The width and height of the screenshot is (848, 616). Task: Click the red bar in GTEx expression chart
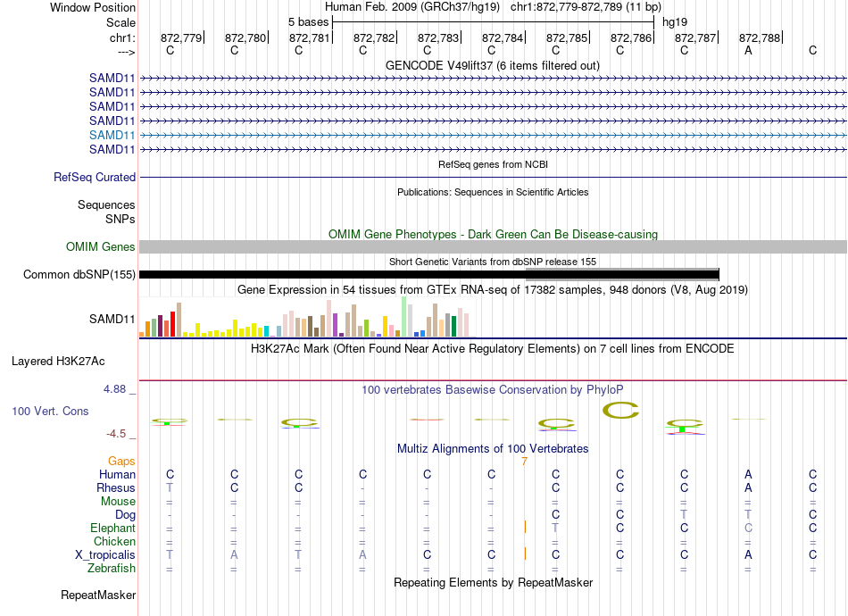[x=172, y=324]
